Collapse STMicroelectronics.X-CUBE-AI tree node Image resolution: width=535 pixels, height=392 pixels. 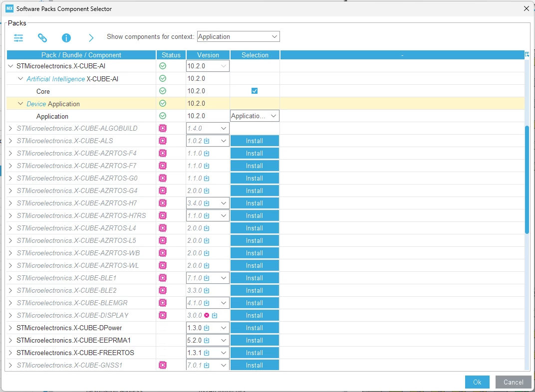coord(10,66)
